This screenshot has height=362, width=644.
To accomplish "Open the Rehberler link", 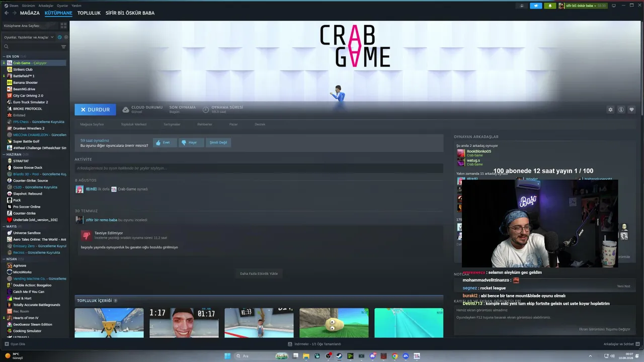I will click(205, 124).
